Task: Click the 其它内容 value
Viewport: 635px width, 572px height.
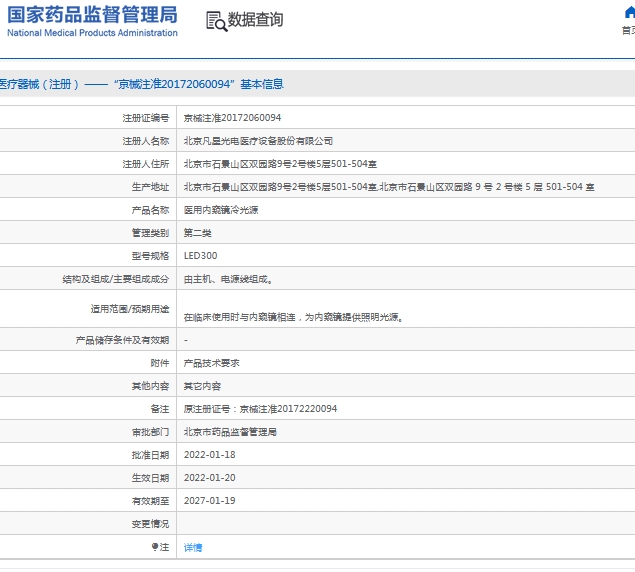Action: click(202, 386)
